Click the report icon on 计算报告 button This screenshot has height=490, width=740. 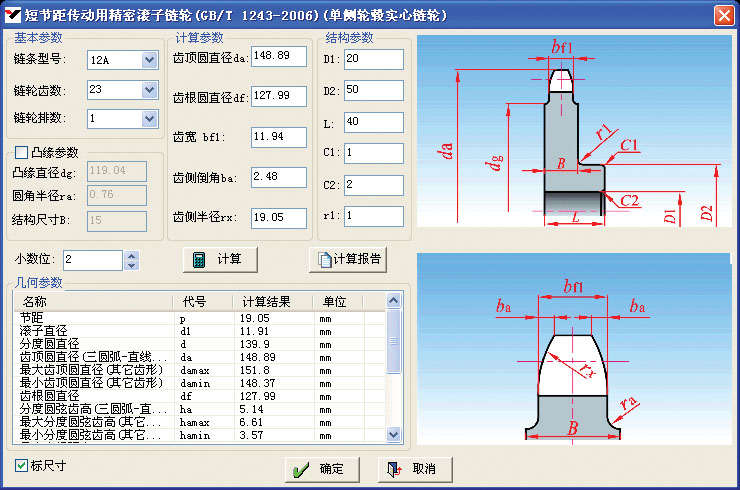click(323, 259)
